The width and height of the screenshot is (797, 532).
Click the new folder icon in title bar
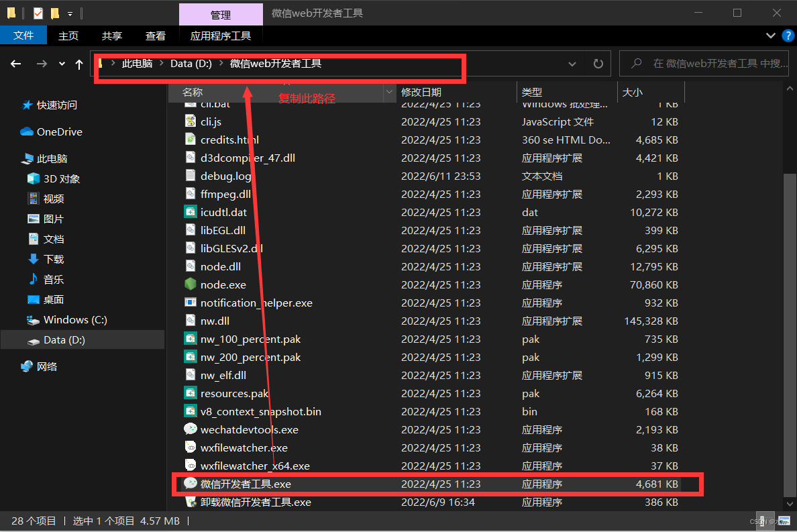click(x=55, y=13)
